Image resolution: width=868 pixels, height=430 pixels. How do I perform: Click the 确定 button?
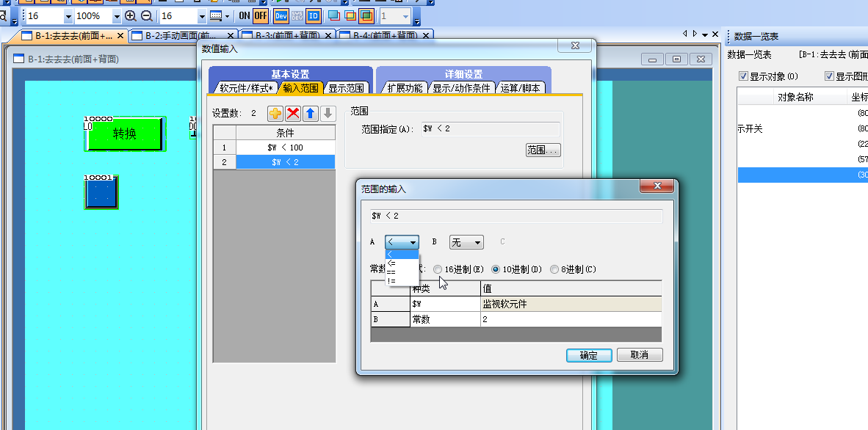click(589, 355)
